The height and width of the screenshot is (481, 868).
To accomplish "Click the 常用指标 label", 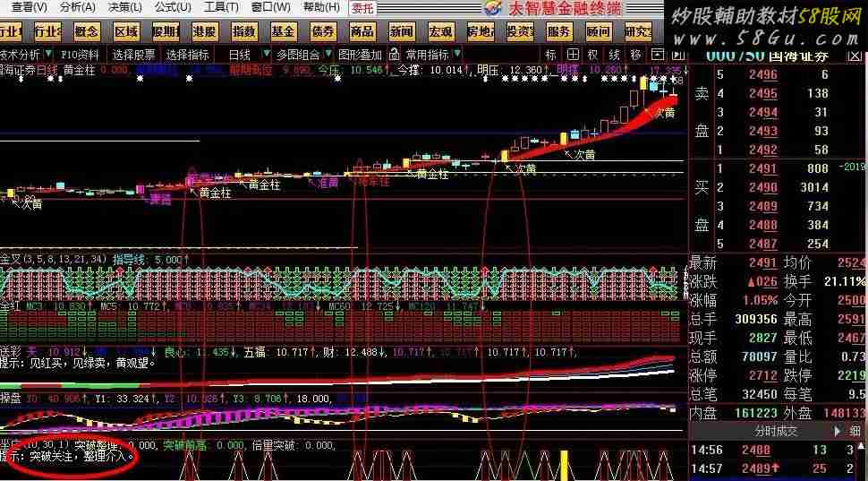I will click(x=428, y=55).
